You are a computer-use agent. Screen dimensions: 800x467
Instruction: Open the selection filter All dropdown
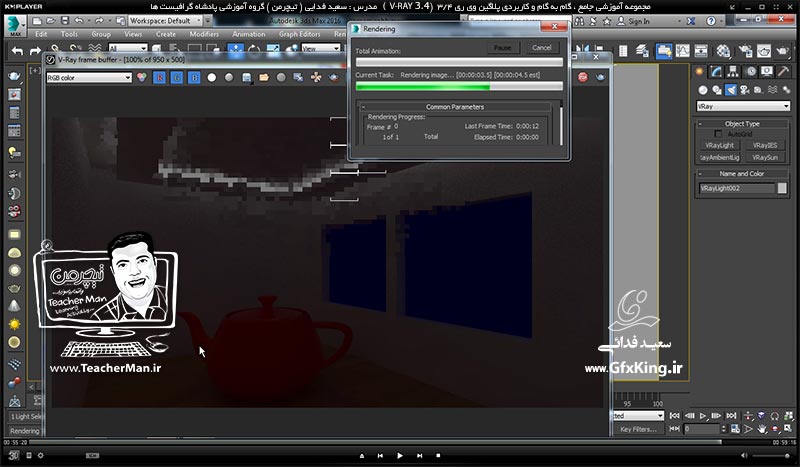128,49
